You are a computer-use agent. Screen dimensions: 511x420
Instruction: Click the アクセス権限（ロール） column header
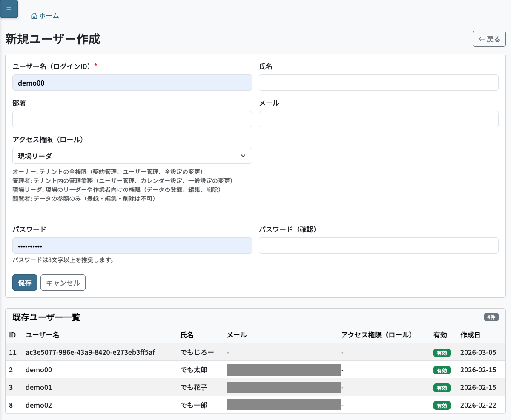pos(377,335)
